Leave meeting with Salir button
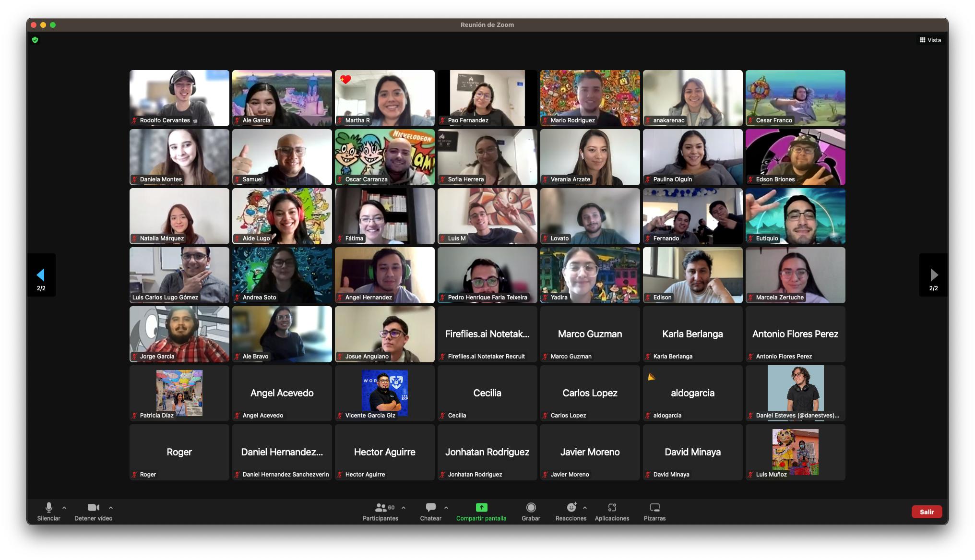975x560 pixels. pyautogui.click(x=927, y=512)
